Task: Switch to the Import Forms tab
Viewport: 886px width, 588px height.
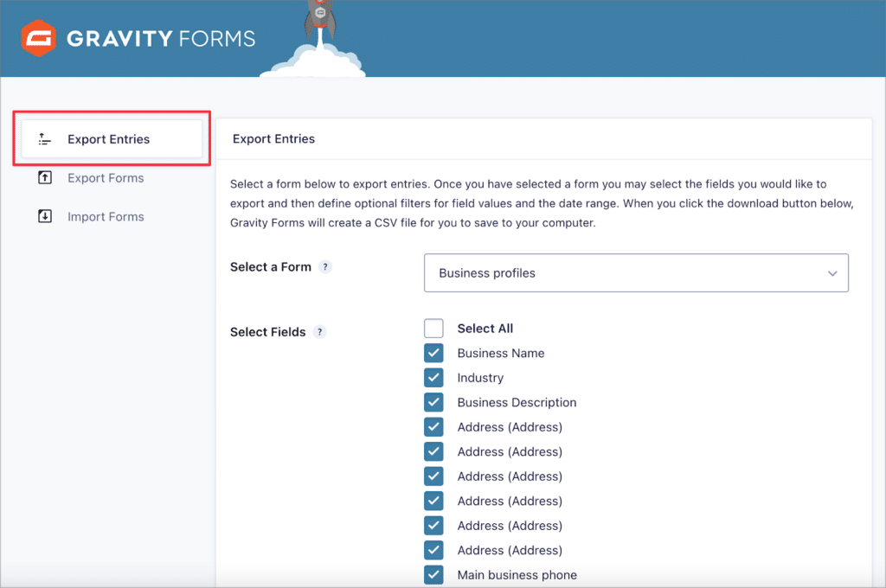Action: pyautogui.click(x=106, y=217)
